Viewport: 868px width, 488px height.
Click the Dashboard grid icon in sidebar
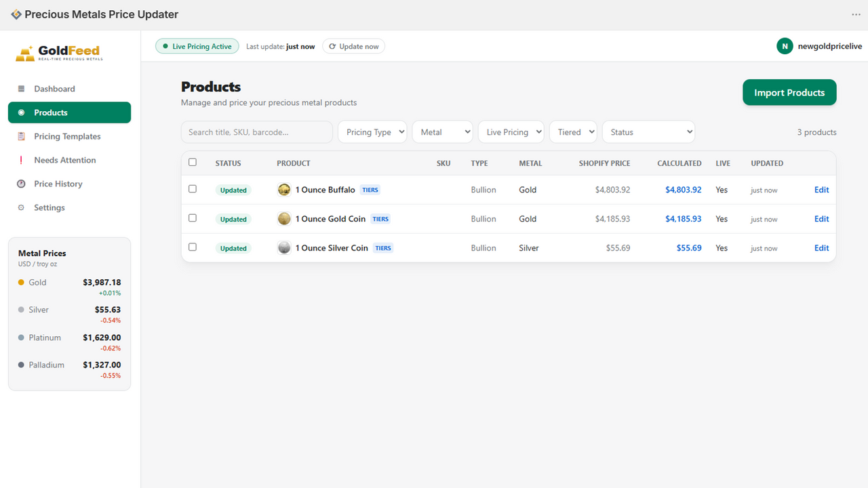coord(21,89)
